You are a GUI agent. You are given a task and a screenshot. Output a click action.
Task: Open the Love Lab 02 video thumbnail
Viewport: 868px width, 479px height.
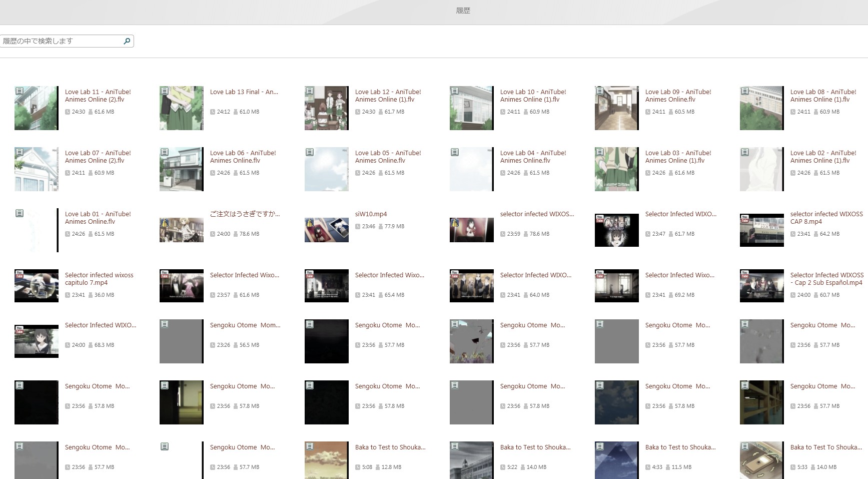coord(762,169)
